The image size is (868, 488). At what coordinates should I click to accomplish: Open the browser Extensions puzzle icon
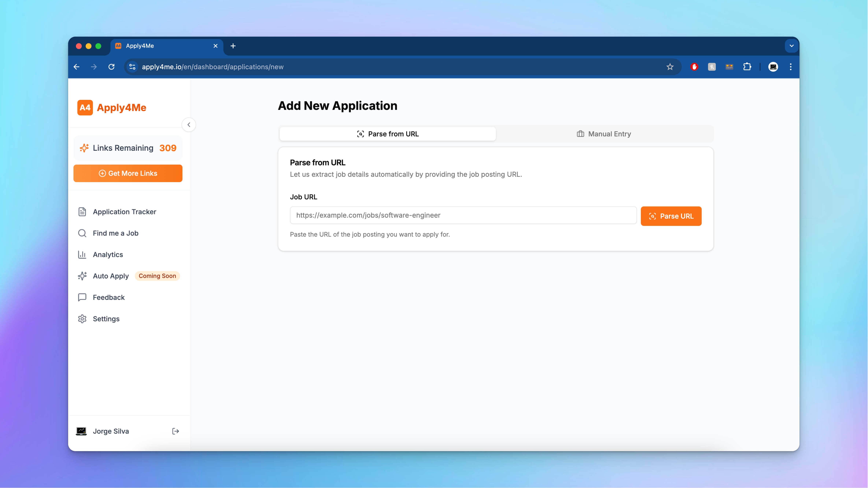[747, 67]
